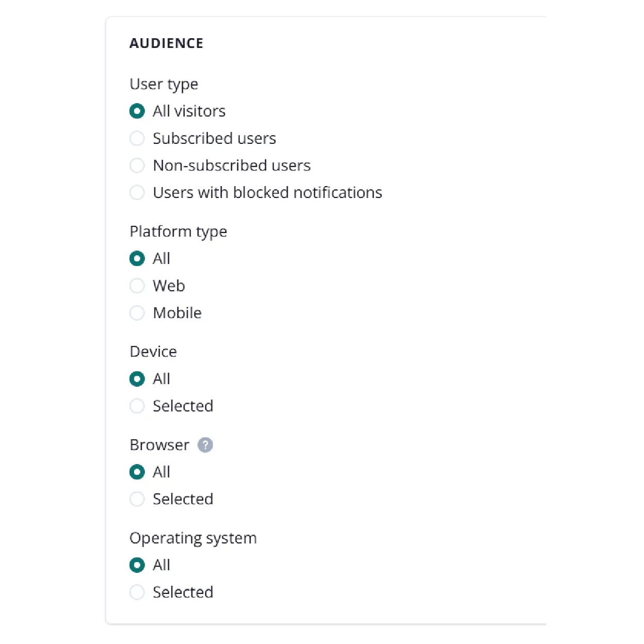644x644 pixels.
Task: Click the All visitors label text
Action: tap(189, 111)
